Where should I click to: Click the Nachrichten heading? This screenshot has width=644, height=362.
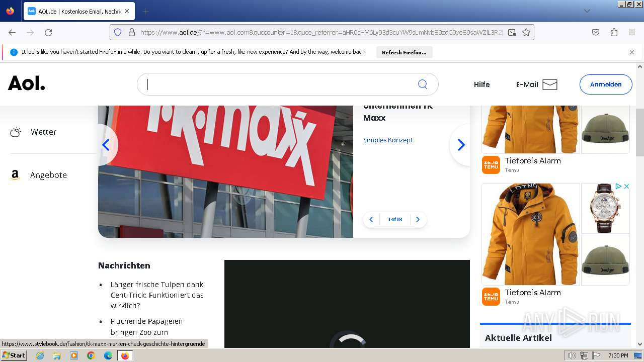124,265
